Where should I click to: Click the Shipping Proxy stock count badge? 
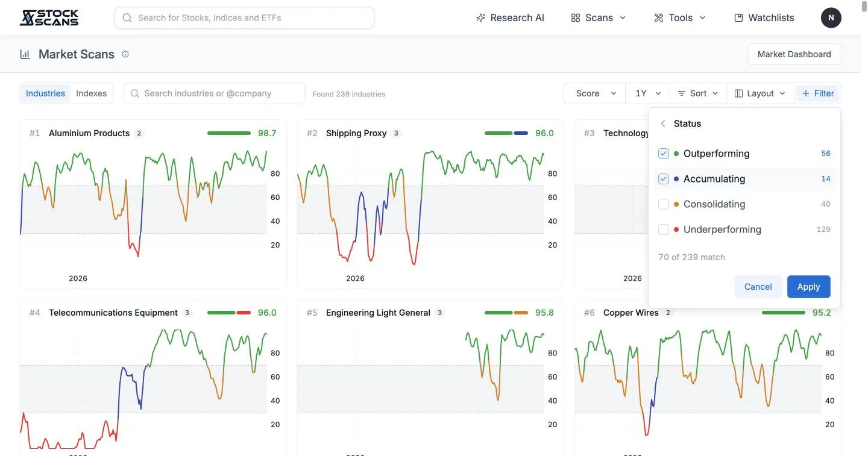(x=396, y=133)
